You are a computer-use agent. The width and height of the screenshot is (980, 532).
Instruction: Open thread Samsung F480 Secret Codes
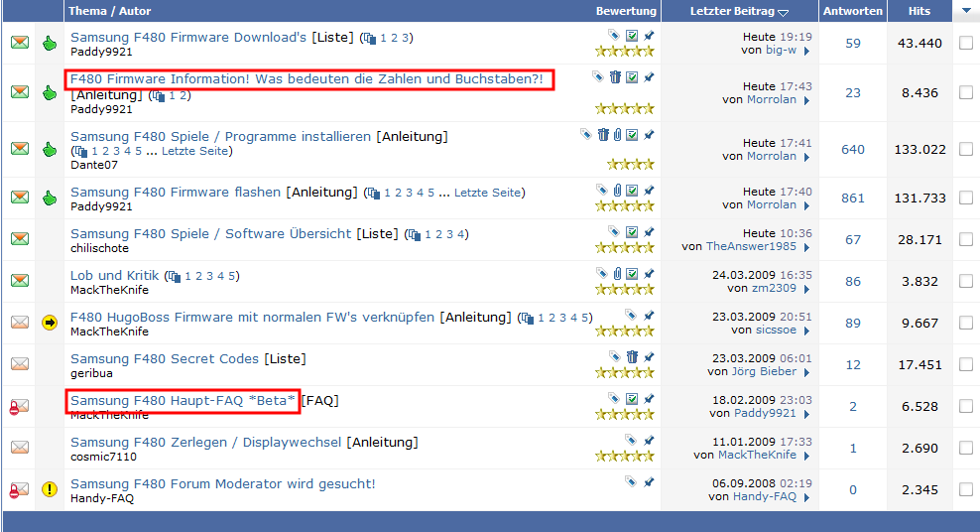(x=165, y=359)
